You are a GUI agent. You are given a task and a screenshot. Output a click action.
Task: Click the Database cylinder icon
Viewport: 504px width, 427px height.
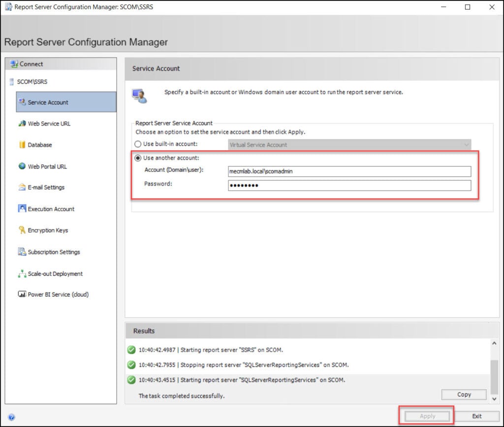tap(22, 145)
